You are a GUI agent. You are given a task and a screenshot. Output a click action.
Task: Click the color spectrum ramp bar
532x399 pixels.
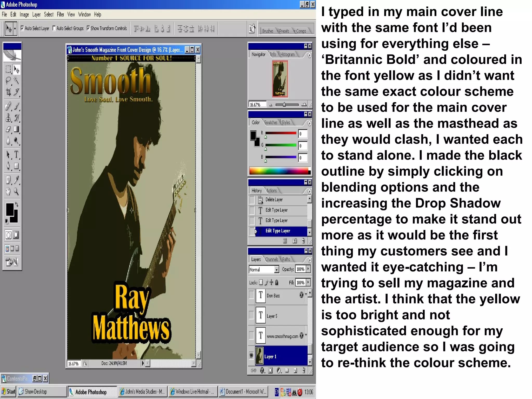coord(280,171)
